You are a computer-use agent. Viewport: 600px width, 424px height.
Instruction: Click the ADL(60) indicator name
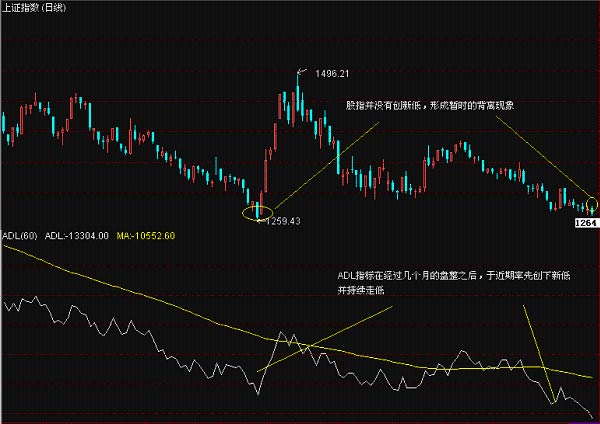(x=20, y=235)
